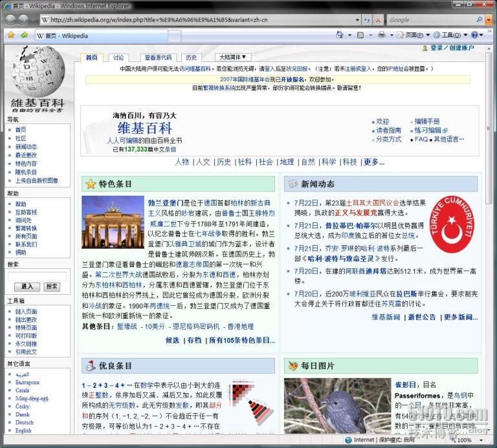Viewport: 497px width, 448px height.
Task: Open address bar history dropdown arrow
Action: [357, 20]
